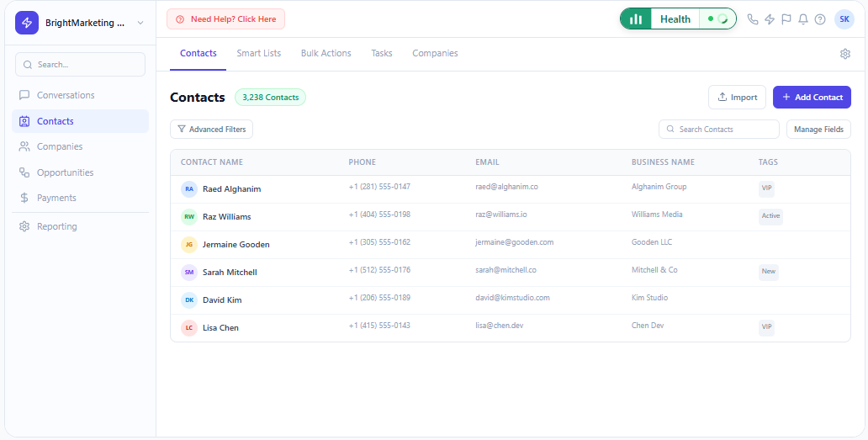This screenshot has width=868, height=440.
Task: Click the PHONE column header
Action: (x=362, y=162)
